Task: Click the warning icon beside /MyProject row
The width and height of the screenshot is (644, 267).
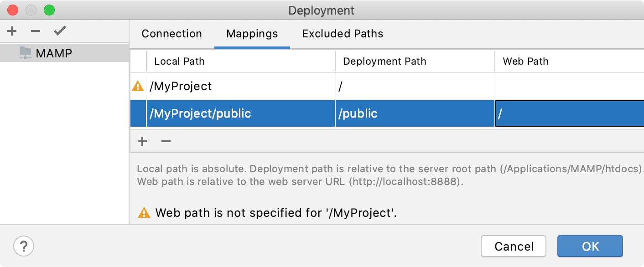Action: [x=137, y=86]
